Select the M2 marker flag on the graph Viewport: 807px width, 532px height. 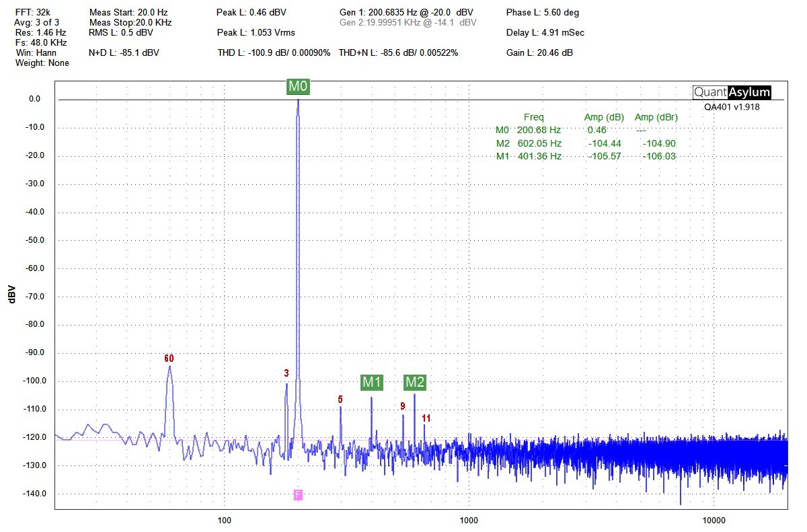click(x=415, y=383)
